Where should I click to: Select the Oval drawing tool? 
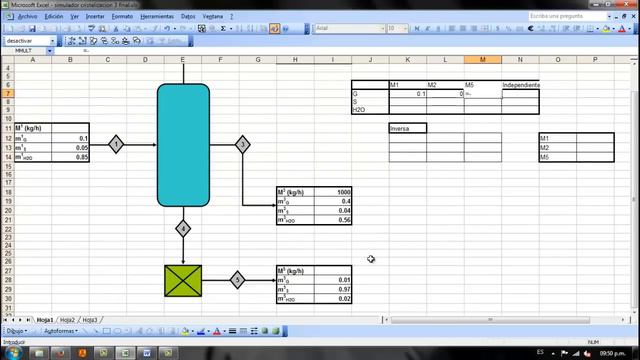[117, 331]
